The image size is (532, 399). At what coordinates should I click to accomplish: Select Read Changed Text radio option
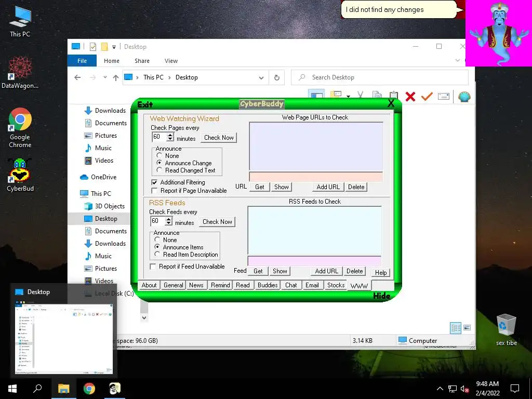(x=159, y=170)
